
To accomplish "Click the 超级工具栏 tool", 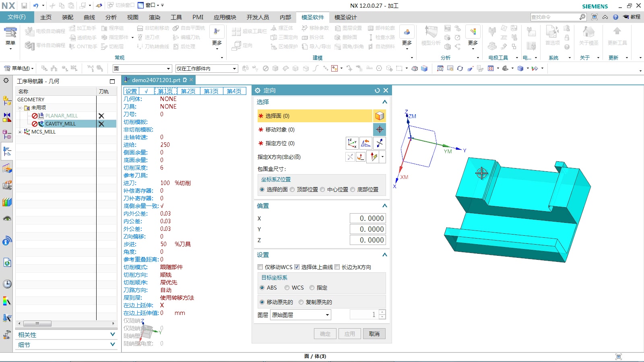I will [250, 31].
